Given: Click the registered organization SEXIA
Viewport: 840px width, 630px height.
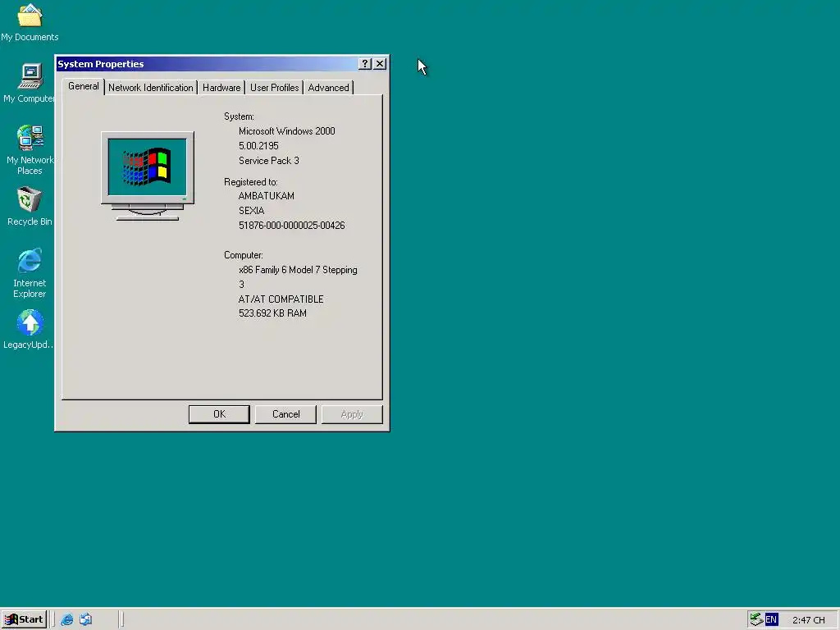Looking at the screenshot, I should [251, 211].
